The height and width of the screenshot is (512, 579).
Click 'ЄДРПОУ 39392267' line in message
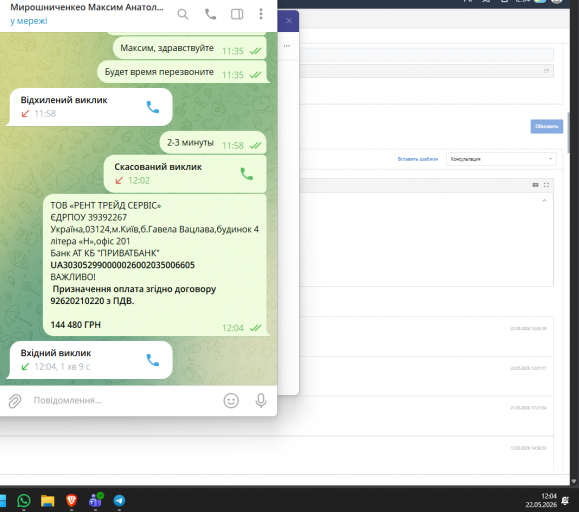click(89, 217)
